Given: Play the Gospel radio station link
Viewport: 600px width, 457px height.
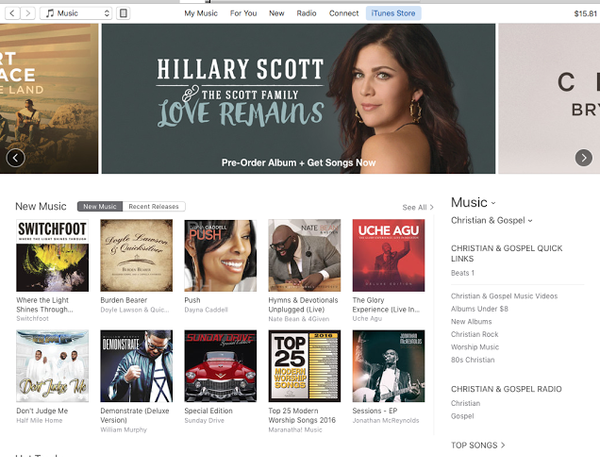Looking at the screenshot, I should tap(462, 416).
